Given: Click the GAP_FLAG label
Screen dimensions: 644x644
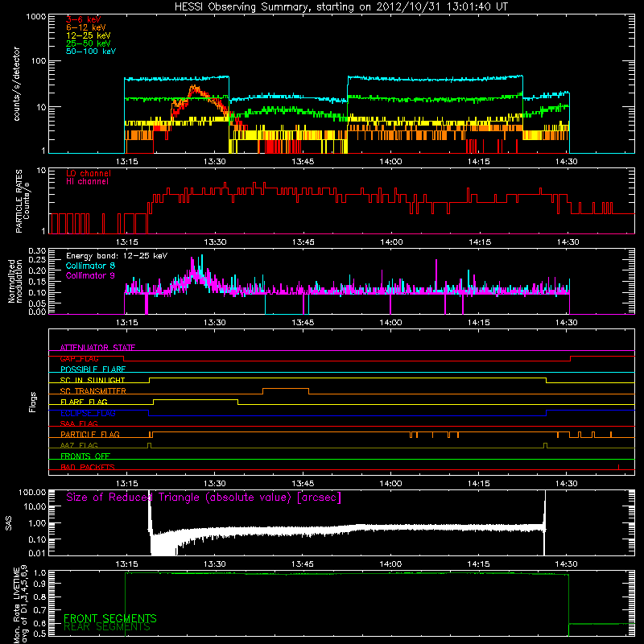Looking at the screenshot, I should [x=79, y=358].
